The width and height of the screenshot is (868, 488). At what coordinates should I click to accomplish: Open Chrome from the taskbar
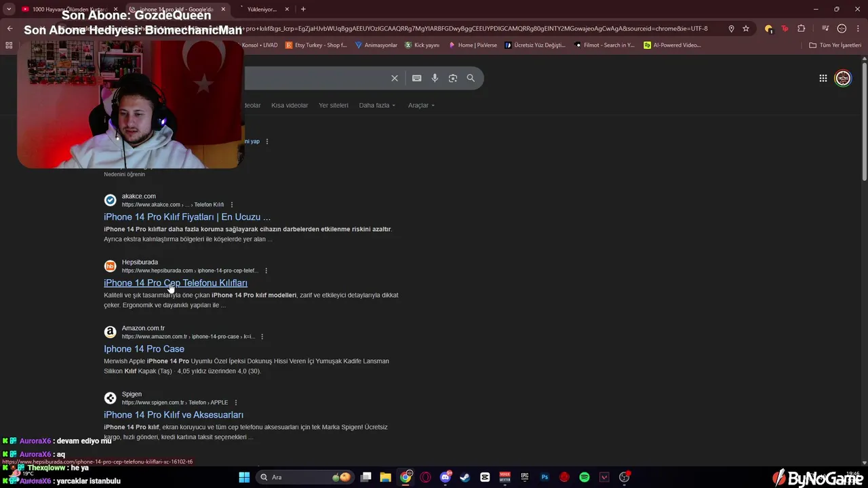[x=406, y=477]
